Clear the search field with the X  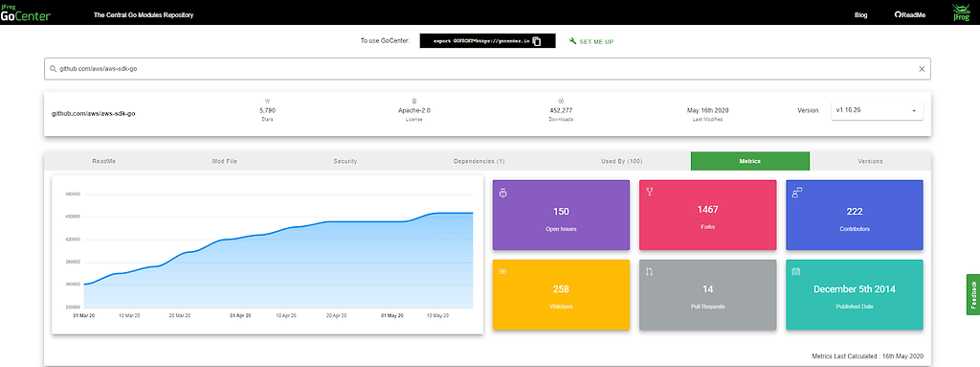(x=922, y=69)
